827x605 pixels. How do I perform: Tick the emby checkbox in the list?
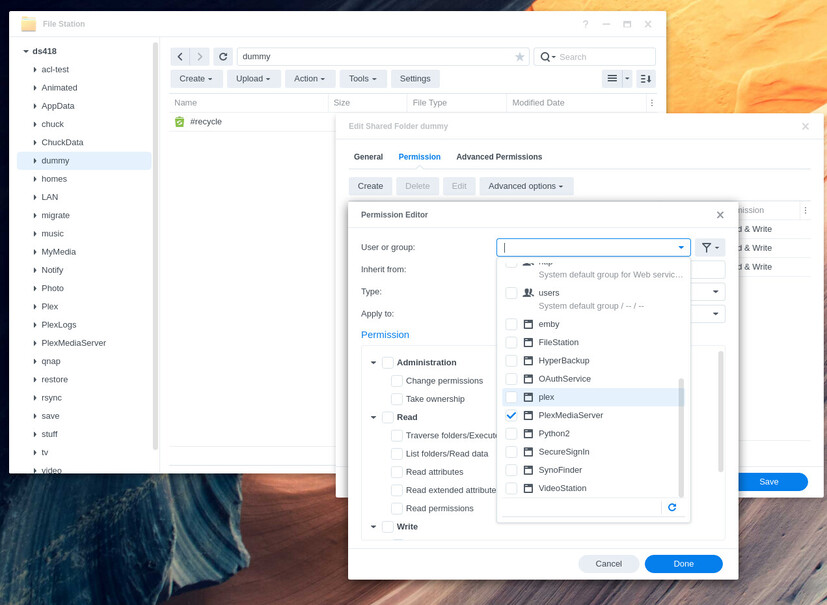click(511, 324)
